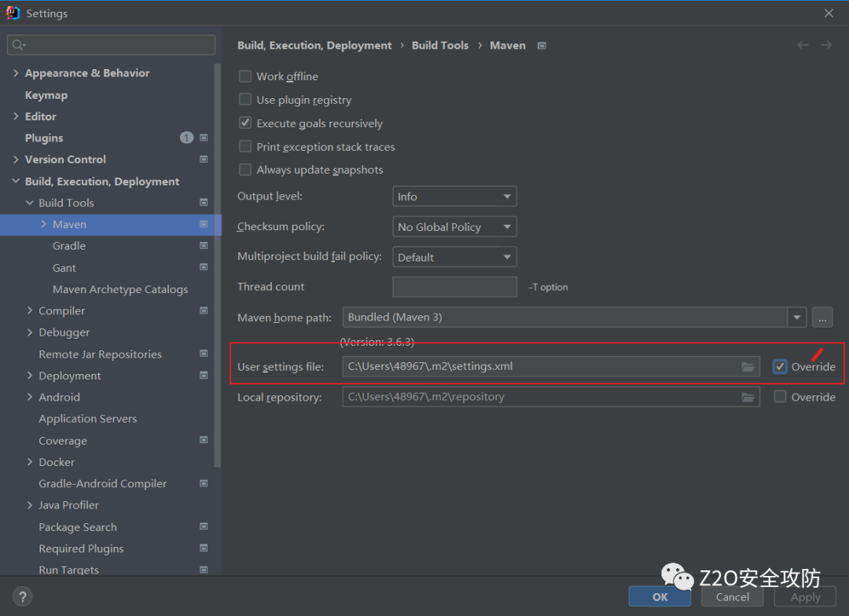Expand the Editor section
The width and height of the screenshot is (849, 616).
(16, 116)
